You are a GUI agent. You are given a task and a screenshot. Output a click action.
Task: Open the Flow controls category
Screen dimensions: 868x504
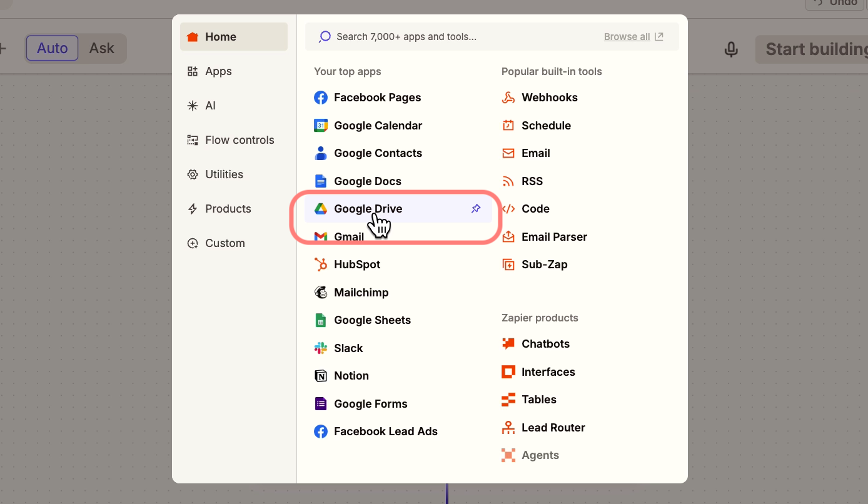tap(234, 140)
